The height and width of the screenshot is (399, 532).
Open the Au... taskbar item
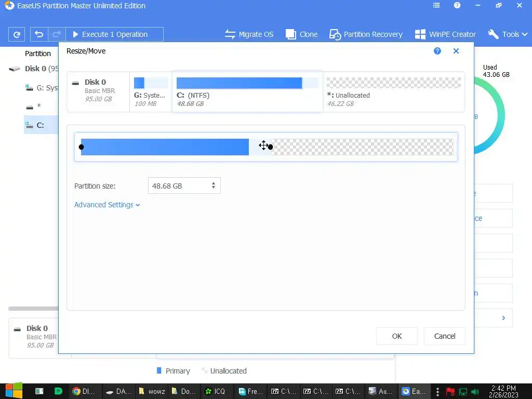click(x=381, y=391)
